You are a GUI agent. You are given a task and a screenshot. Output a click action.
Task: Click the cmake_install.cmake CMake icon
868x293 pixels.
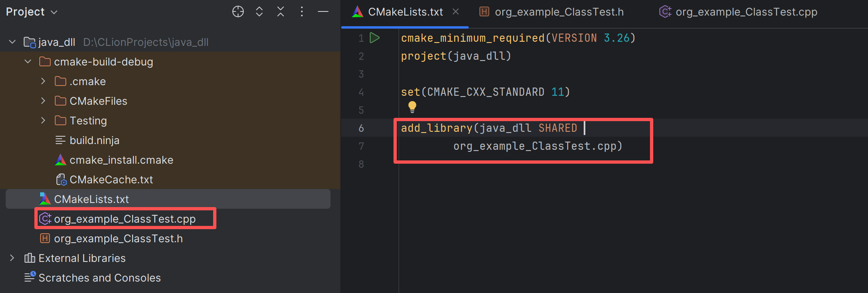coord(61,160)
